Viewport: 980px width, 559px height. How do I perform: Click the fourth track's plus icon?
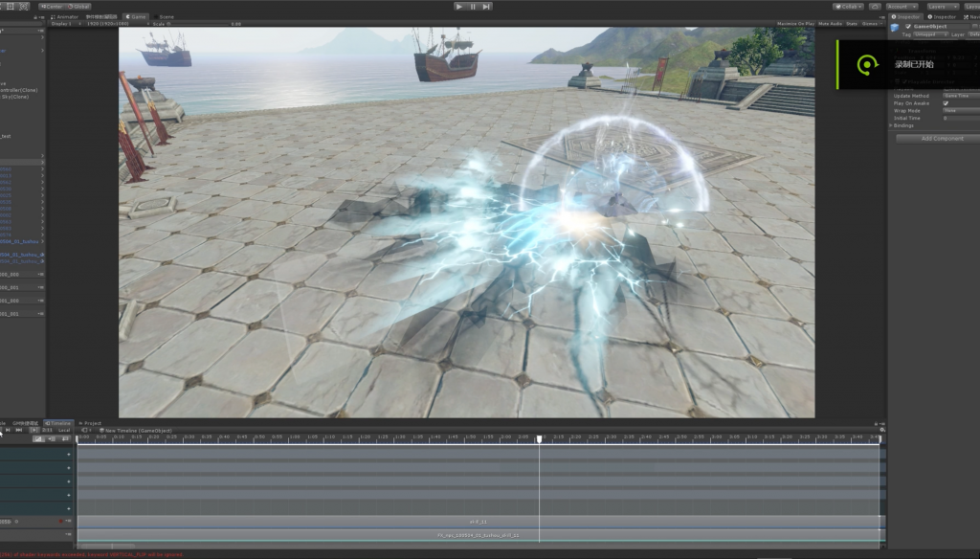coord(69,495)
